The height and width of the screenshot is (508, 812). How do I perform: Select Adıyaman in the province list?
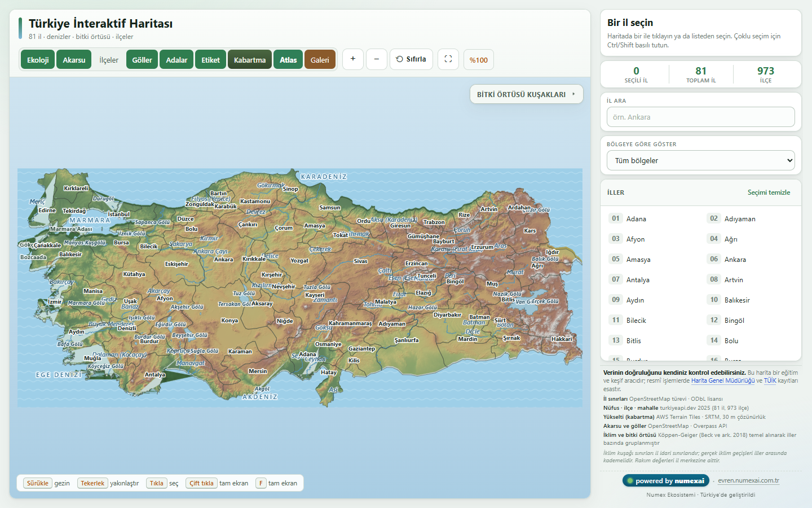[750, 218]
